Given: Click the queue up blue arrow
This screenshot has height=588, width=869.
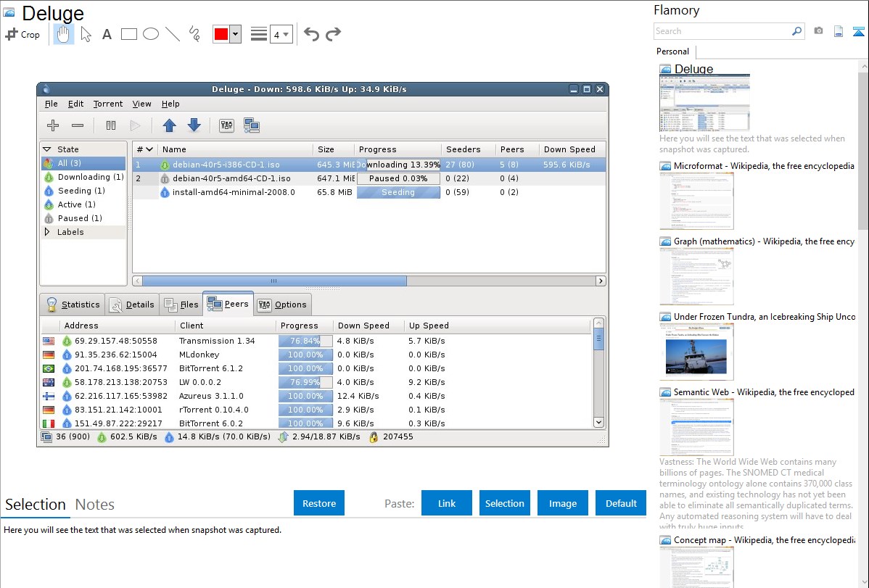Looking at the screenshot, I should click(170, 125).
